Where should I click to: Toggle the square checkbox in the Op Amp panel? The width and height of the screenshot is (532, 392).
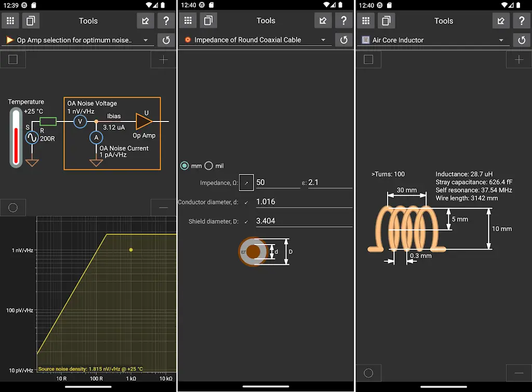coord(13,60)
